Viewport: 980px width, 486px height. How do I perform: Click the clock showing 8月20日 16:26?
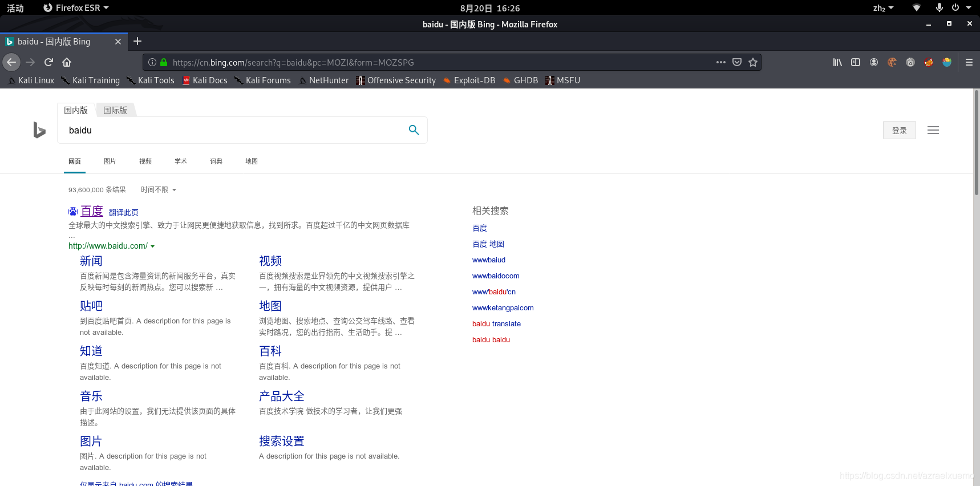click(490, 8)
